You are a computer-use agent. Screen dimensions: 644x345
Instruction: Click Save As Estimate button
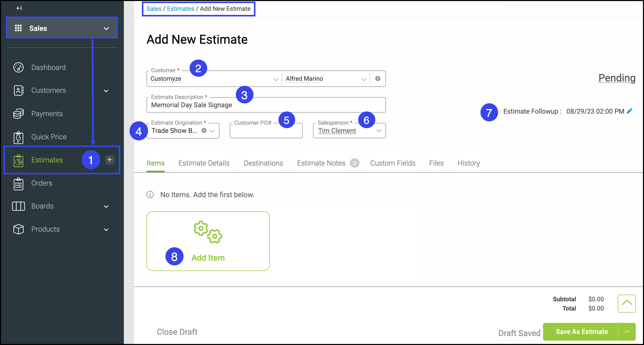(x=582, y=332)
